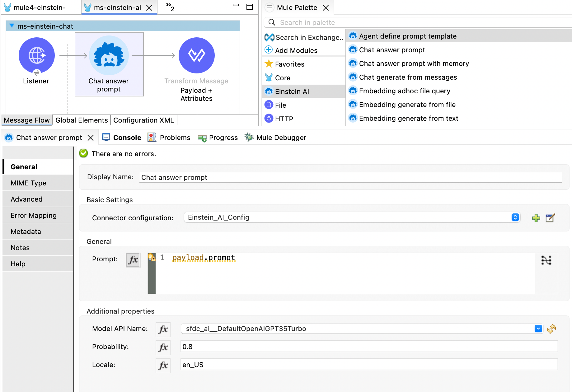The image size is (572, 392).
Task: Expand the Model API Name dropdown
Action: 538,329
